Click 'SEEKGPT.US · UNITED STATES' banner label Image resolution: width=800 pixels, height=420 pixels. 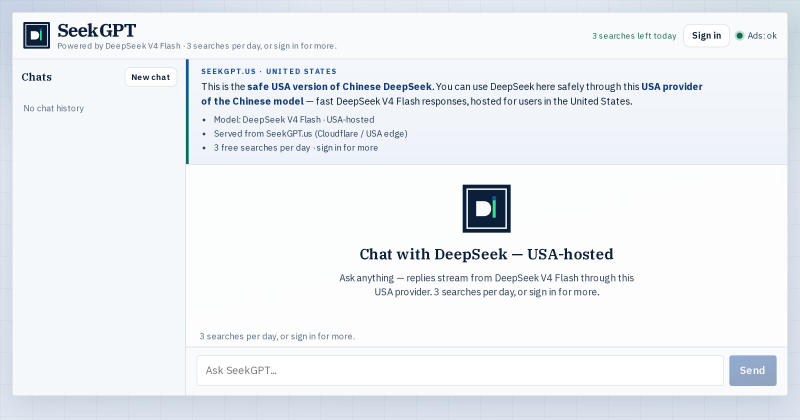click(269, 71)
